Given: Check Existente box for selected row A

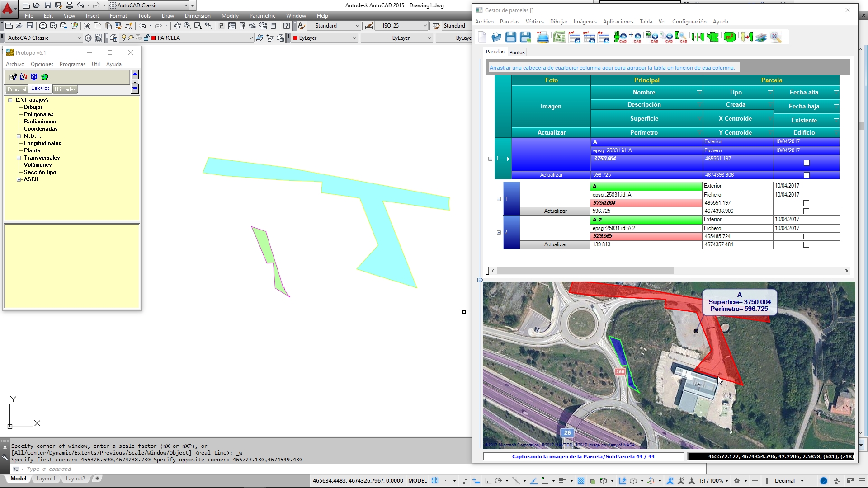Looking at the screenshot, I should coord(807,163).
